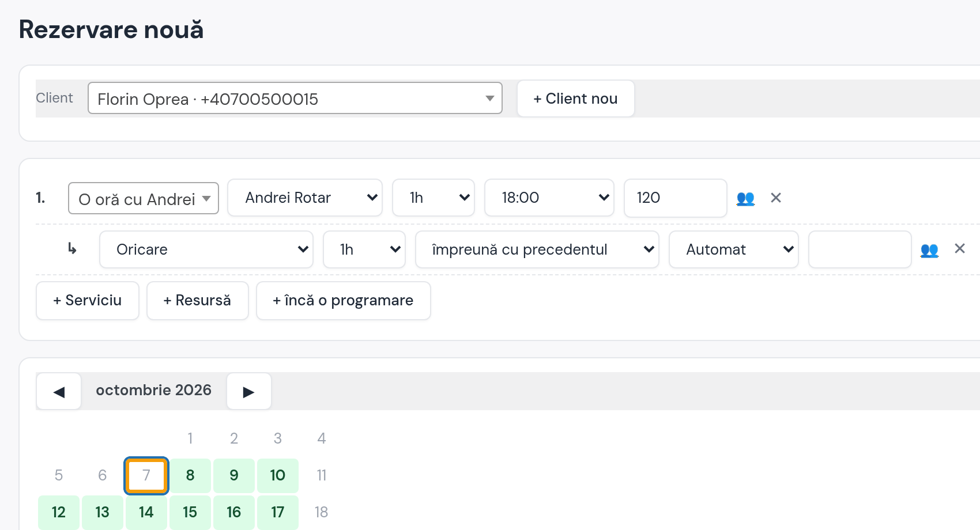Select October 16 in the calendar
The height and width of the screenshot is (530, 980).
[234, 512]
